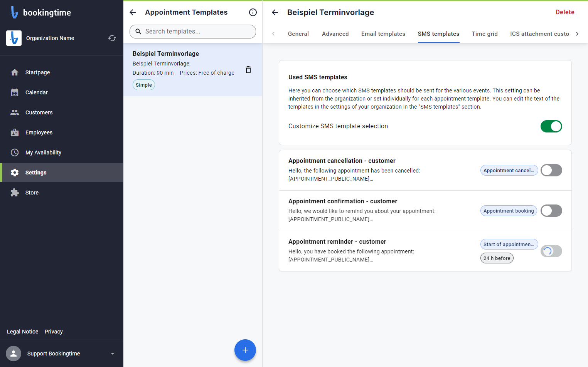588x367 pixels.
Task: Open Startpage via home icon
Action: point(15,72)
